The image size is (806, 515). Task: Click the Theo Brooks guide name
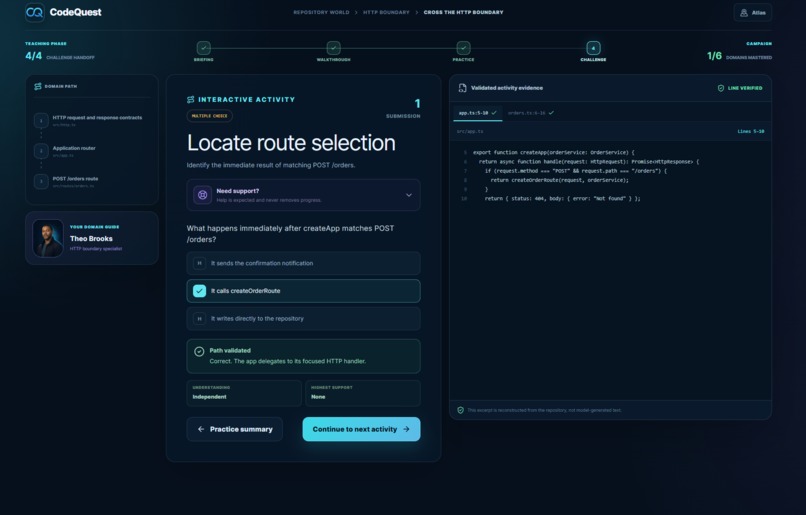(91, 238)
